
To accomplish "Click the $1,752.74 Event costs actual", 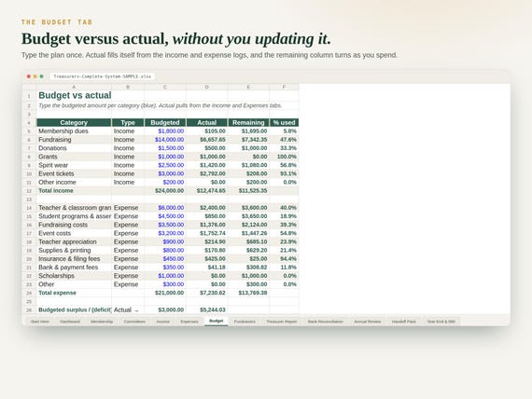I will [207, 233].
